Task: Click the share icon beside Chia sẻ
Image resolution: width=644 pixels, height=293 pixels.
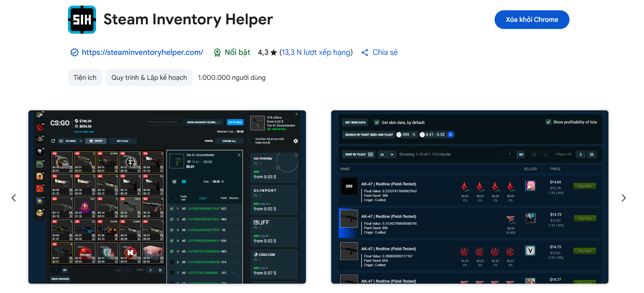Action: pyautogui.click(x=365, y=53)
